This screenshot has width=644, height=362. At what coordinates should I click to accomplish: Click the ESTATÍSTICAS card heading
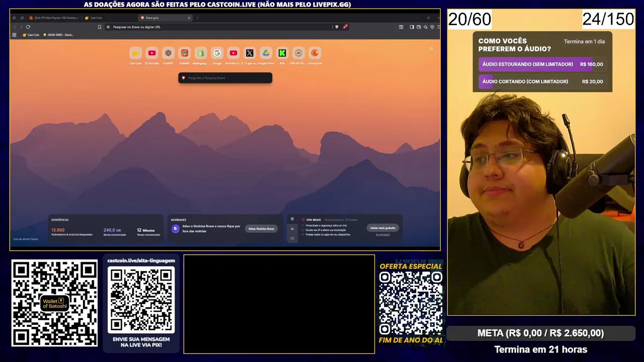pos(60,220)
